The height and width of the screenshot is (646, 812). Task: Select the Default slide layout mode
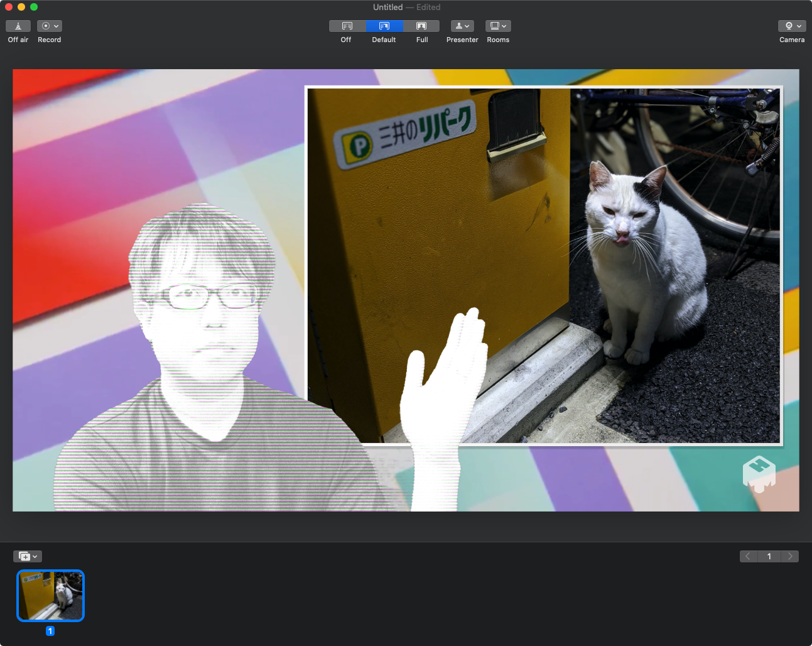click(384, 26)
